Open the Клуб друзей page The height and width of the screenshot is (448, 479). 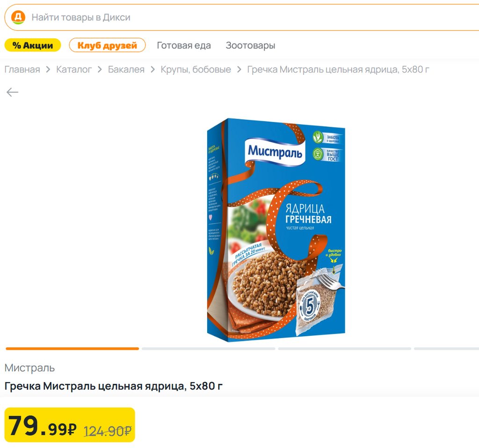tap(107, 45)
